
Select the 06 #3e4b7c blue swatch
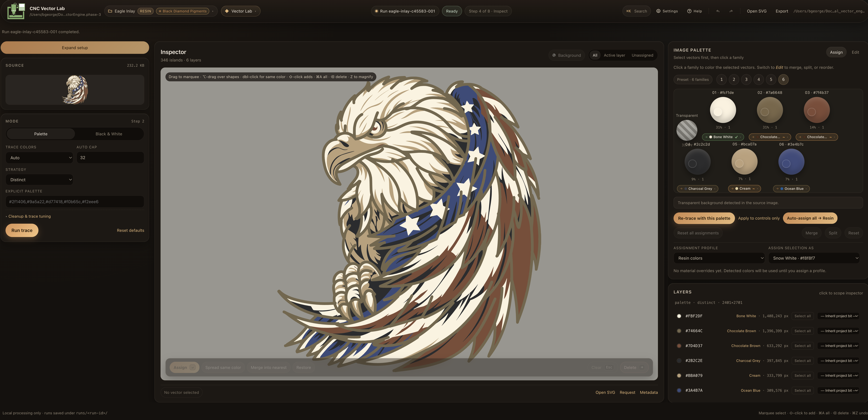click(791, 162)
